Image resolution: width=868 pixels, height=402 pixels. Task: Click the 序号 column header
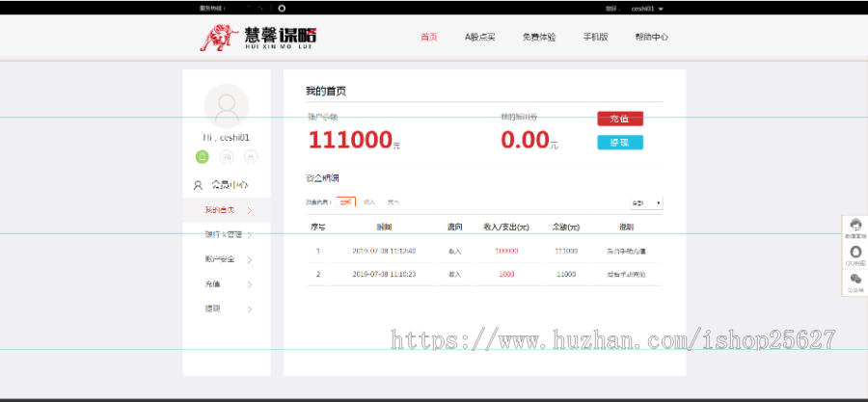(x=317, y=227)
